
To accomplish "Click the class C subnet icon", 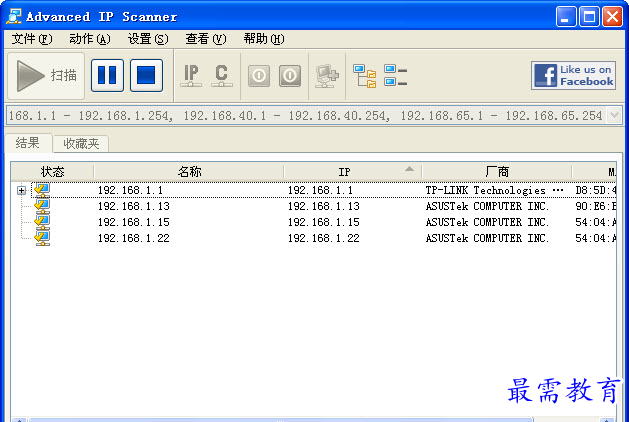I will (221, 75).
